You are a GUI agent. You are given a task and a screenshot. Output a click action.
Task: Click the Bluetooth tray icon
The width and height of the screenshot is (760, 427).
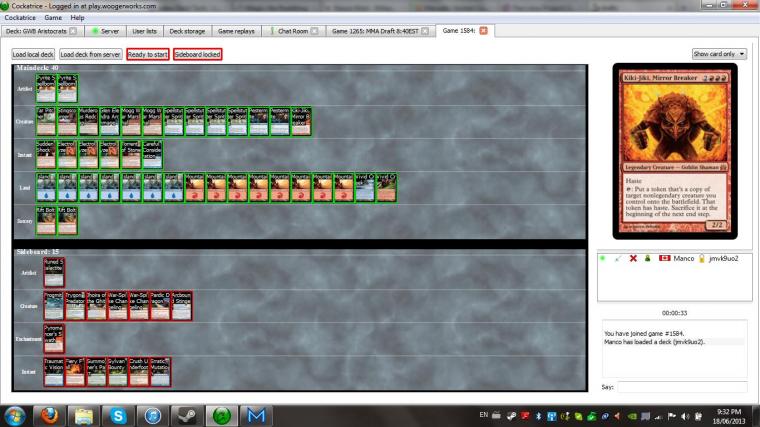click(x=538, y=416)
